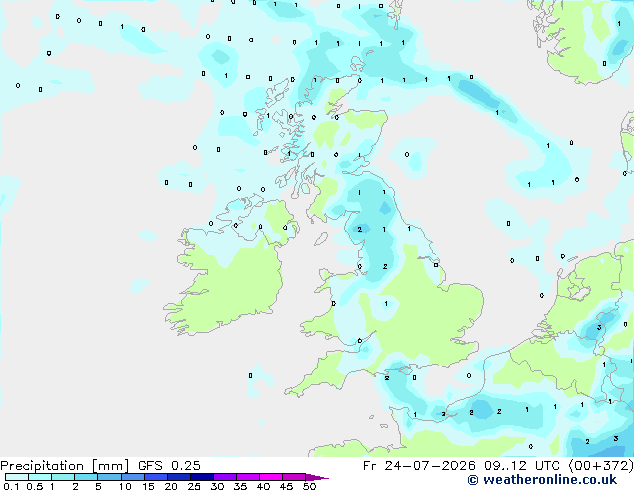Click the '25' legend scale label

(194, 486)
